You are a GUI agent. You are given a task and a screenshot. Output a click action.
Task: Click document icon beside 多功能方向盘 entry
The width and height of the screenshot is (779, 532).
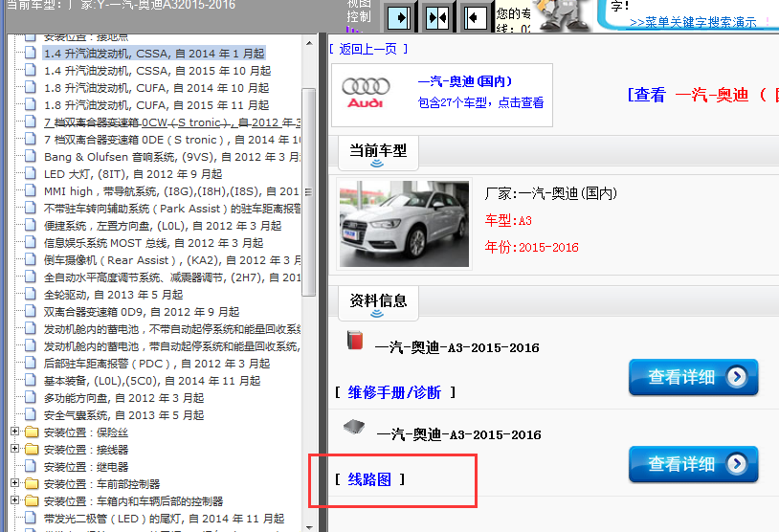(x=31, y=397)
